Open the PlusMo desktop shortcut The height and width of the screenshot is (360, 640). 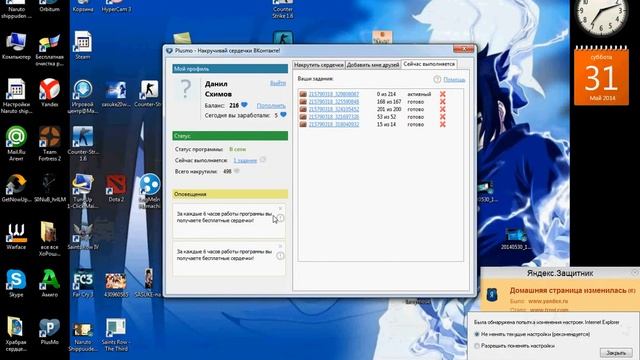pos(49,331)
